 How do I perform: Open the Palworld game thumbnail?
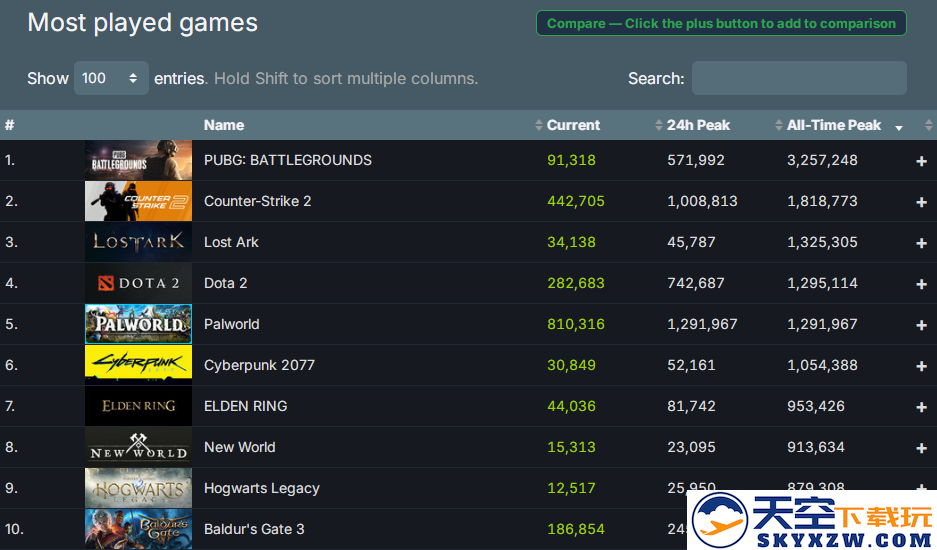pos(139,324)
